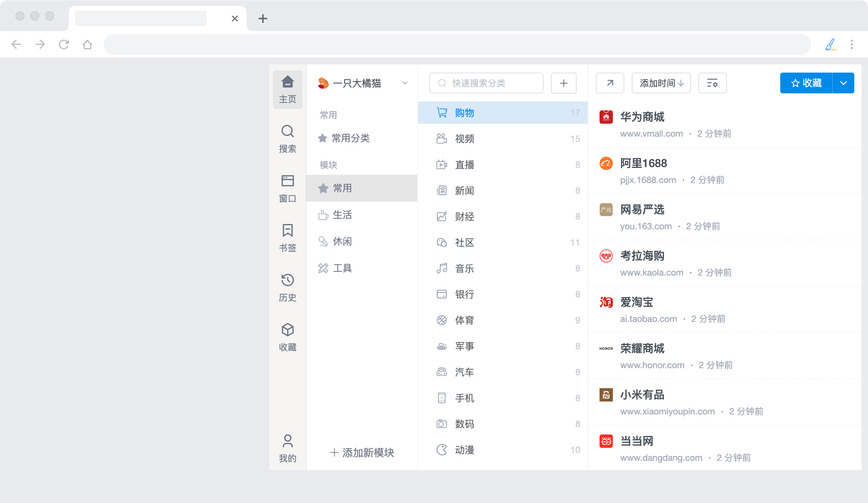Click the blue 收藏 button

click(x=806, y=83)
